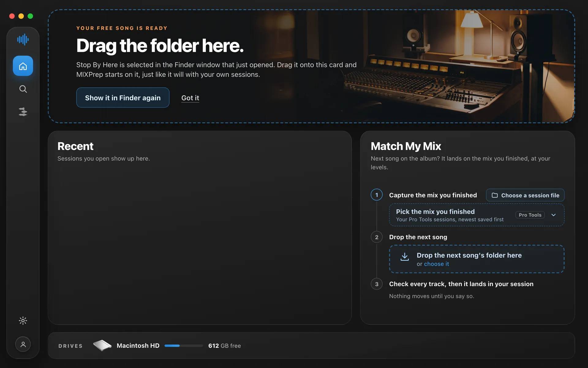The image size is (588, 368).
Task: Click the Drop the next song's folder here text
Action: [469, 255]
